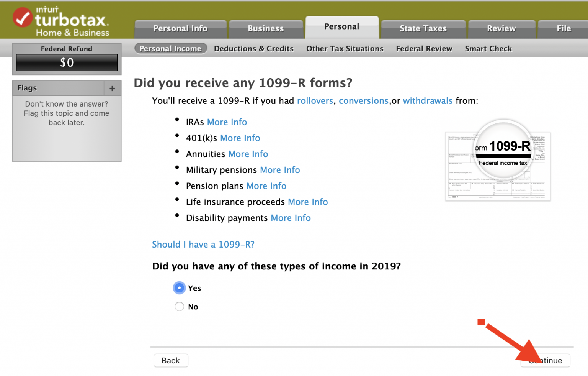Select the No radio button
This screenshot has width=588, height=376.
179,307
